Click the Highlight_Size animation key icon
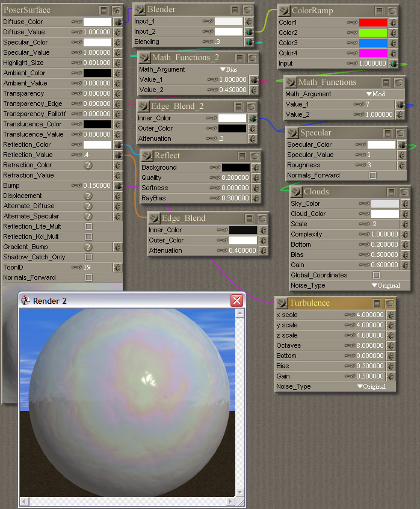 click(x=76, y=63)
